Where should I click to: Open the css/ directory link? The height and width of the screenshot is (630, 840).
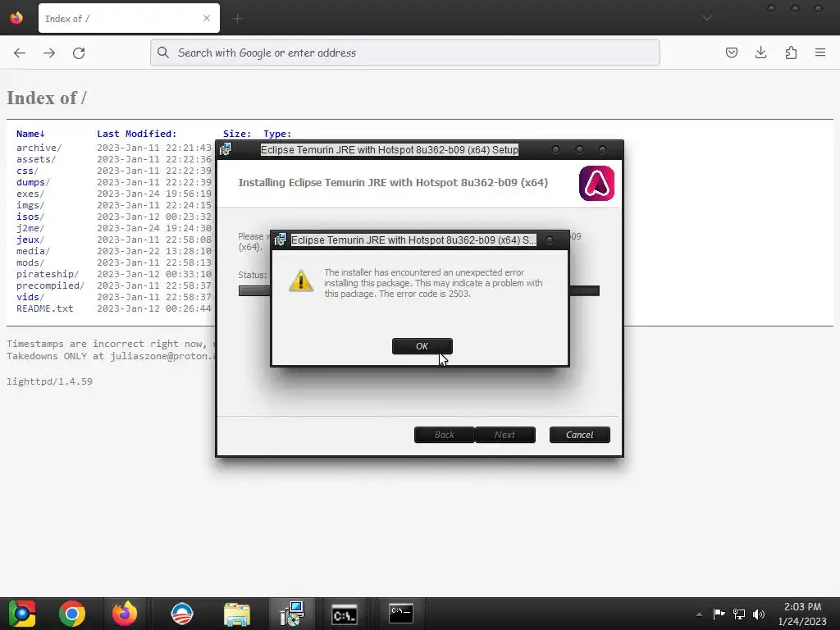(27, 171)
